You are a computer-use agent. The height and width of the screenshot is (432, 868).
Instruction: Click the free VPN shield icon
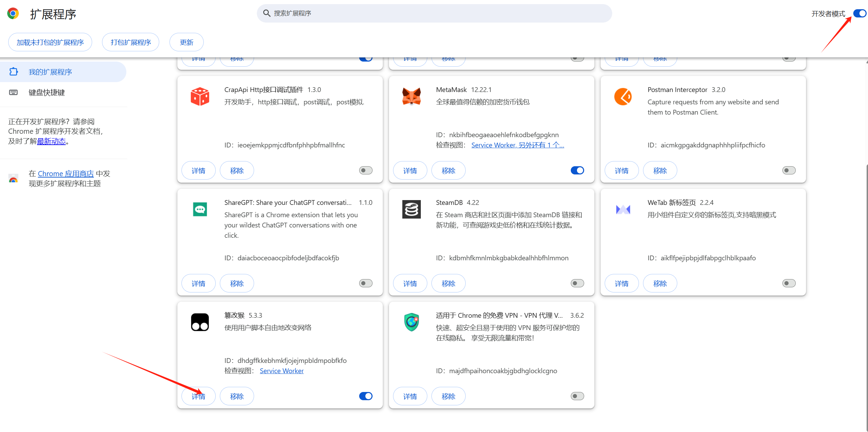tap(411, 322)
